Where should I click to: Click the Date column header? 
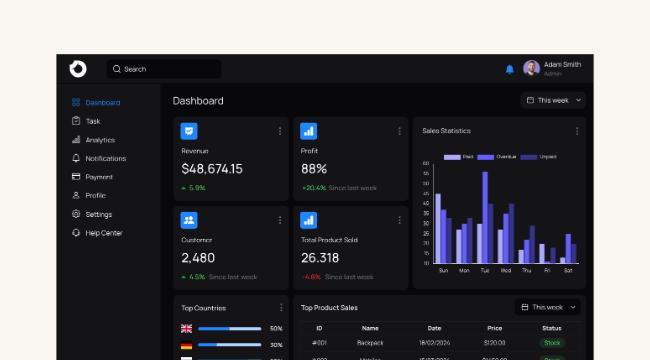click(x=434, y=328)
